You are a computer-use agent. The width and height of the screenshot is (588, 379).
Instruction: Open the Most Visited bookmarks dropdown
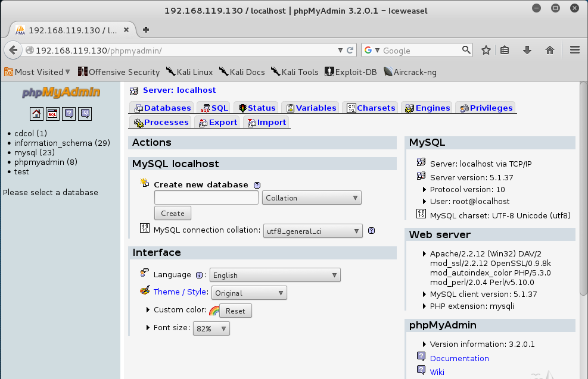[x=37, y=72]
